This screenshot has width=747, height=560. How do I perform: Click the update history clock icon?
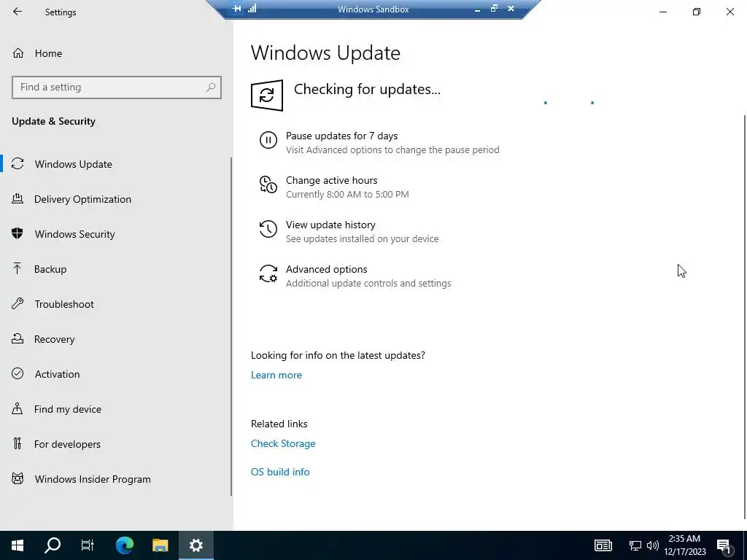pyautogui.click(x=268, y=229)
